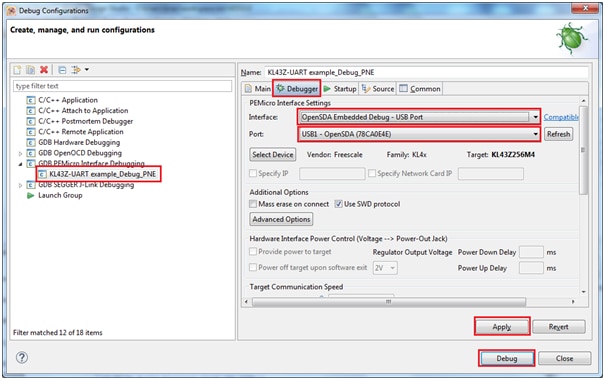Select GDB SEGGER J-Link Debugging entry
Image resolution: width=605 pixels, height=380 pixels.
pos(86,185)
